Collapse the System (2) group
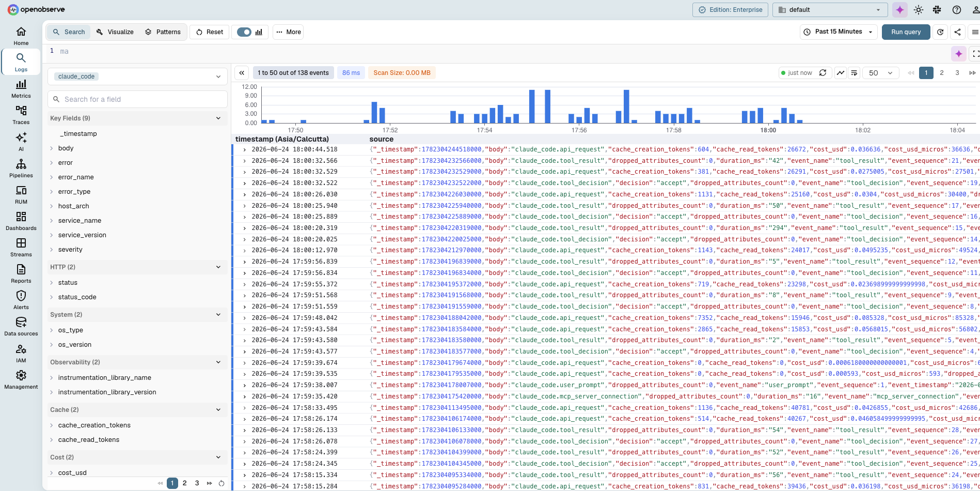Image resolution: width=980 pixels, height=491 pixels. coord(137,315)
